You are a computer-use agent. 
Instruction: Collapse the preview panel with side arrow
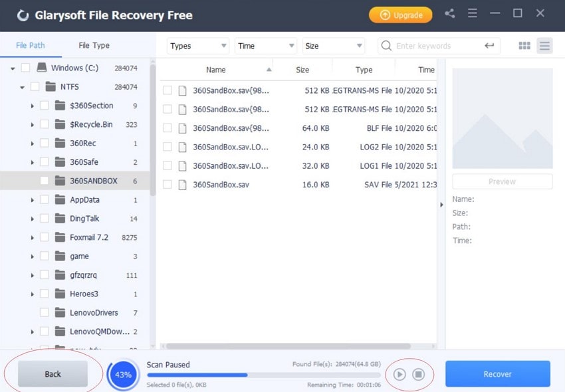click(x=441, y=205)
